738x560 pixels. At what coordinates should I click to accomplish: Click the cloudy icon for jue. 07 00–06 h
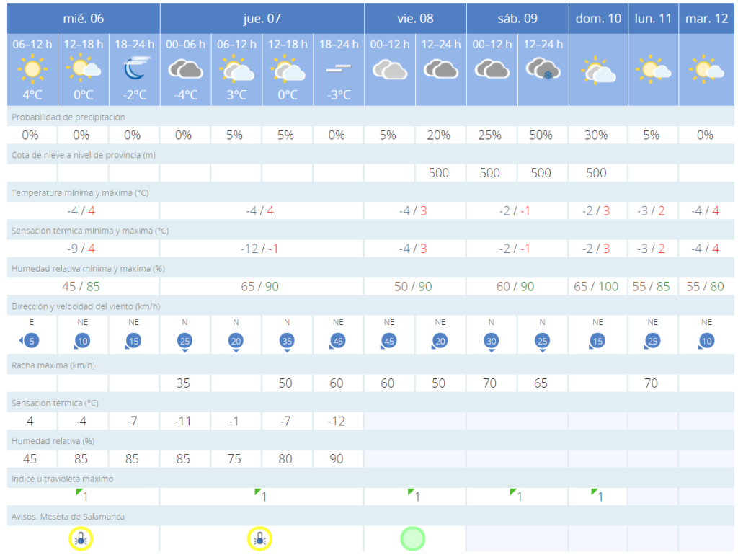(185, 68)
